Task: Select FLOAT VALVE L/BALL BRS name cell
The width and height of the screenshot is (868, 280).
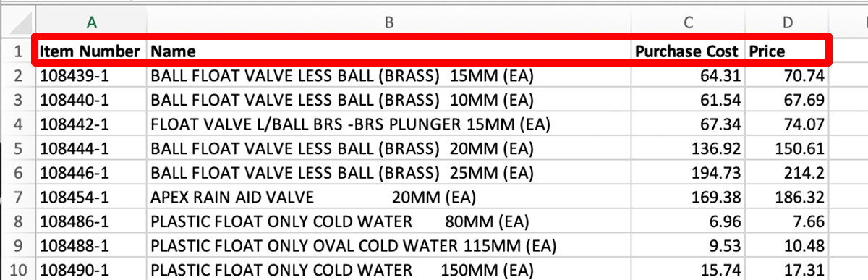Action: [388, 124]
